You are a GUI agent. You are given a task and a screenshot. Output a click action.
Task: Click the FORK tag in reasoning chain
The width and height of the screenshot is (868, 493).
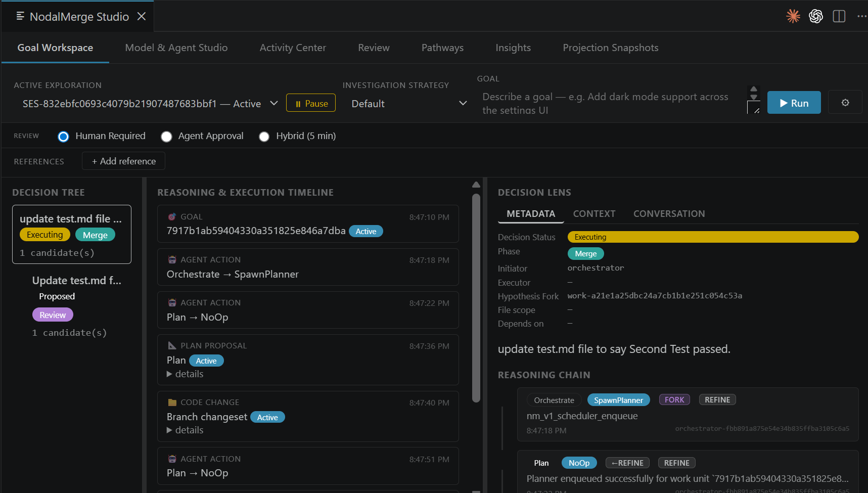click(x=674, y=399)
